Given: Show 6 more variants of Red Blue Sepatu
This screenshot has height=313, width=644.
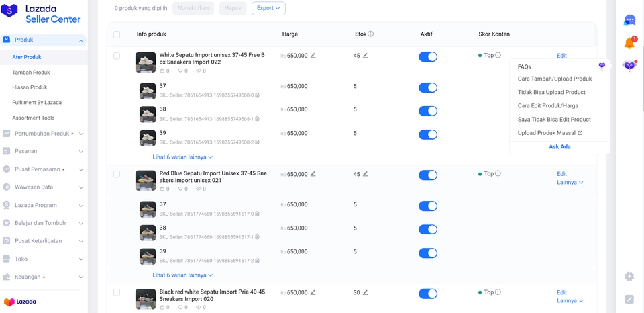Looking at the screenshot, I should 182,275.
